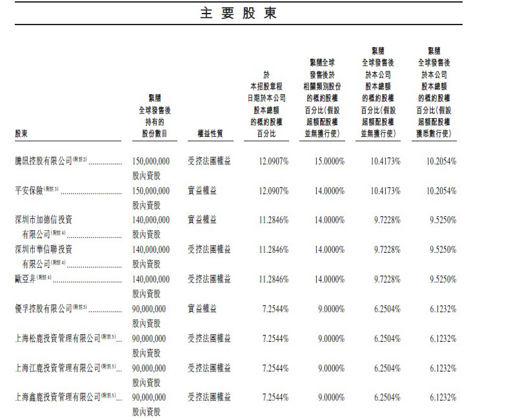
Task: Select 10.4173% in the 騰訊控股 row
Action: [x=385, y=161]
